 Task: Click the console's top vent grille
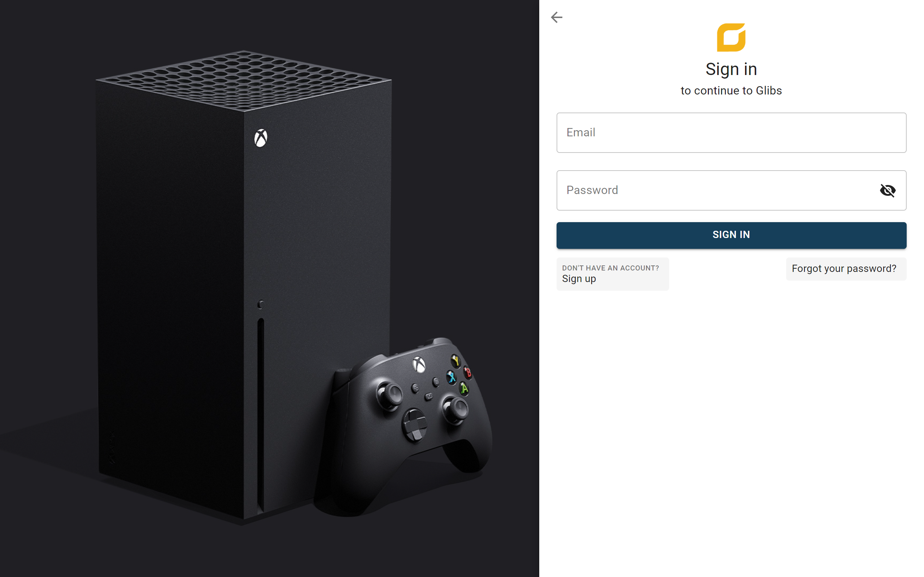[244, 80]
